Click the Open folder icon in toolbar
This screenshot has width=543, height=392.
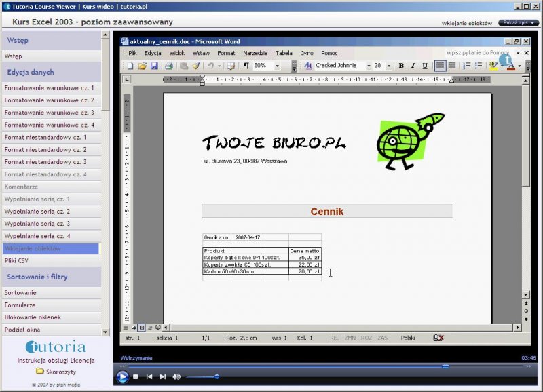coord(143,66)
